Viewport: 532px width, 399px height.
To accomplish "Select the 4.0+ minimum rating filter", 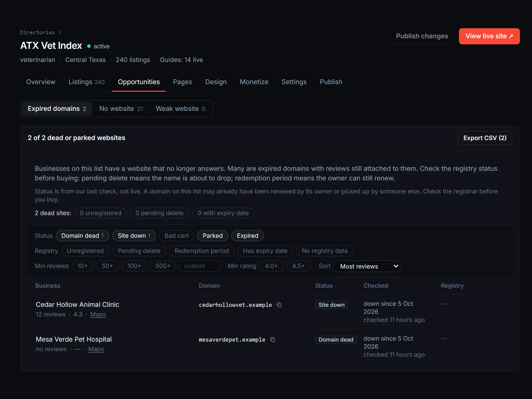I will 271,266.
